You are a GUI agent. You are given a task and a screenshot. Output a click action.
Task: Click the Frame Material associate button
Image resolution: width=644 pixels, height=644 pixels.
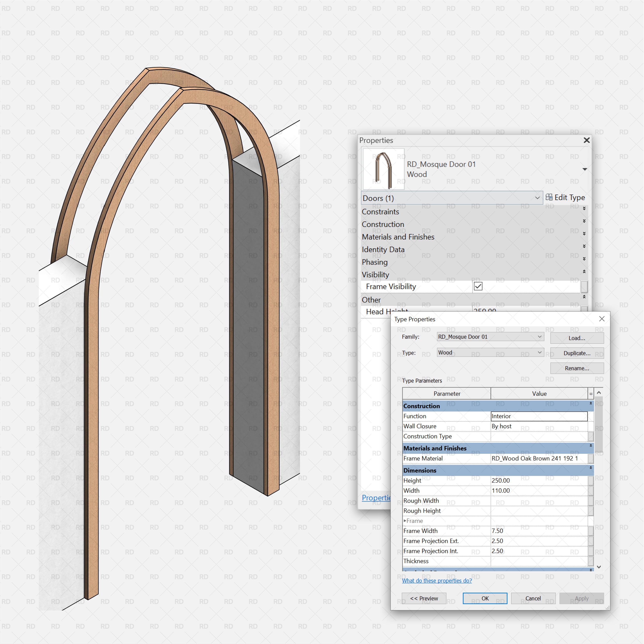591,458
